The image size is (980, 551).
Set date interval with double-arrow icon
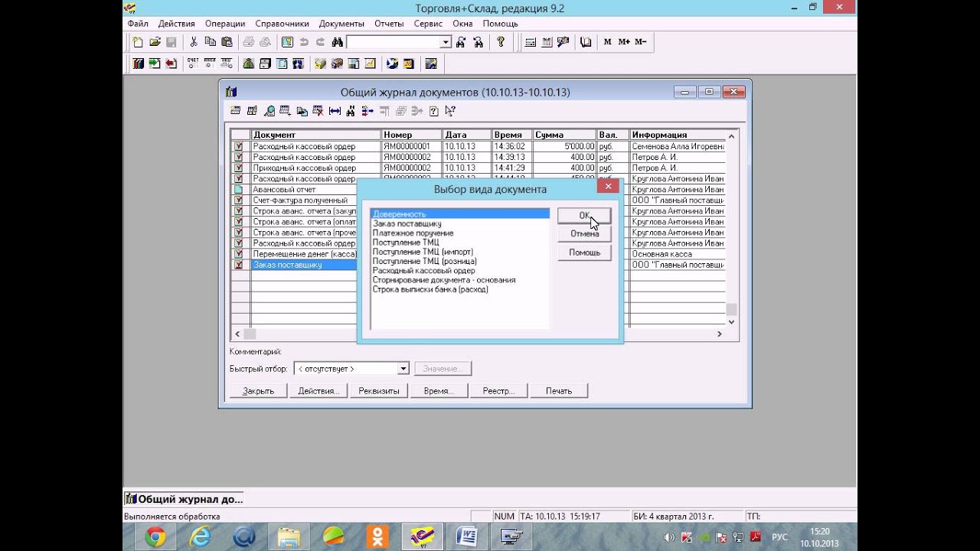click(335, 111)
